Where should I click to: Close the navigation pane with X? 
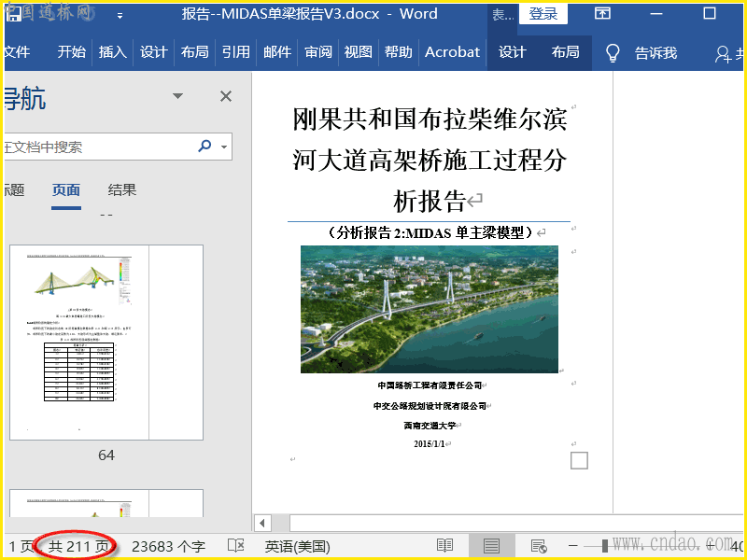coord(225,96)
